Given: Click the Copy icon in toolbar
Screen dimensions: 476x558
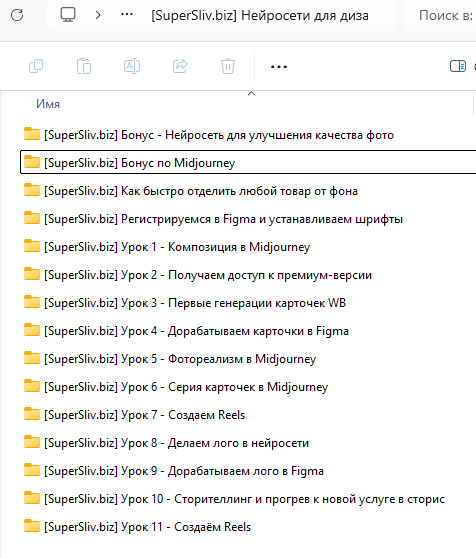Looking at the screenshot, I should pyautogui.click(x=36, y=66).
